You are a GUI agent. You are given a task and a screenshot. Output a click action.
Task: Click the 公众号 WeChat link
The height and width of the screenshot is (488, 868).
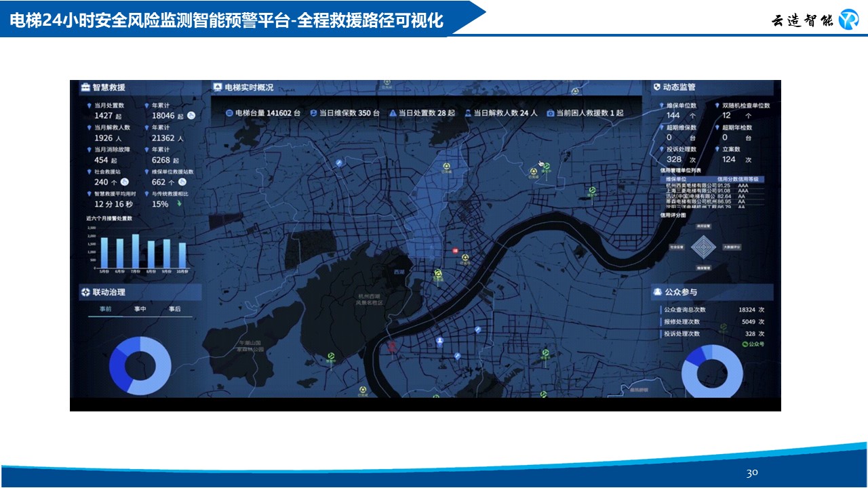[x=753, y=344]
